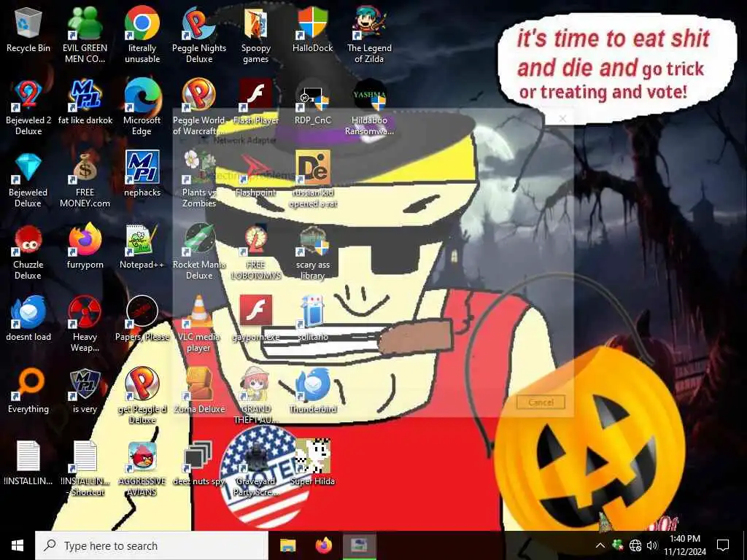Viewport: 747px width, 560px height.
Task: Click the 'Type here to search' box
Action: pos(152,545)
